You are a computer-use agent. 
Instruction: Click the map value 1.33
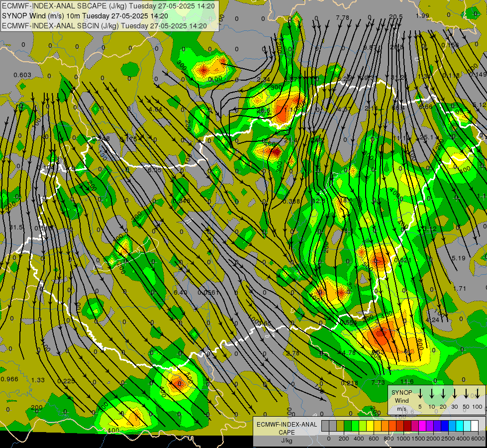[x=38, y=380]
